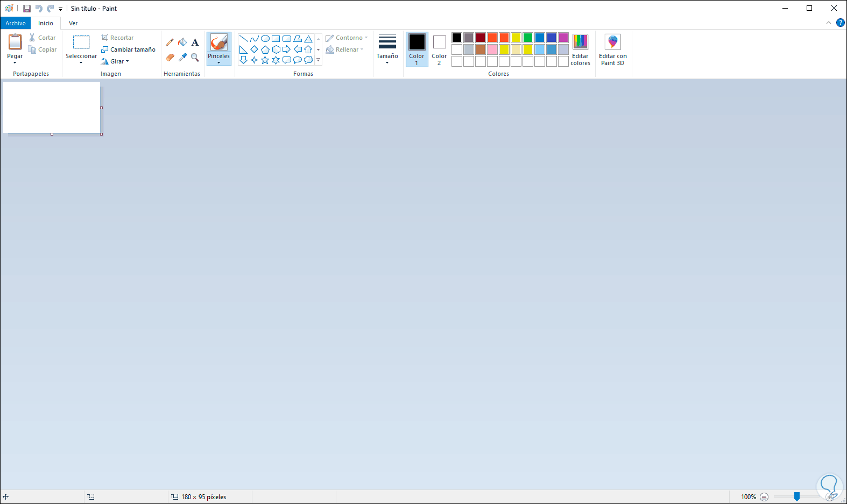Image resolution: width=847 pixels, height=504 pixels.
Task: Choose the Left arrow shape
Action: point(298,49)
